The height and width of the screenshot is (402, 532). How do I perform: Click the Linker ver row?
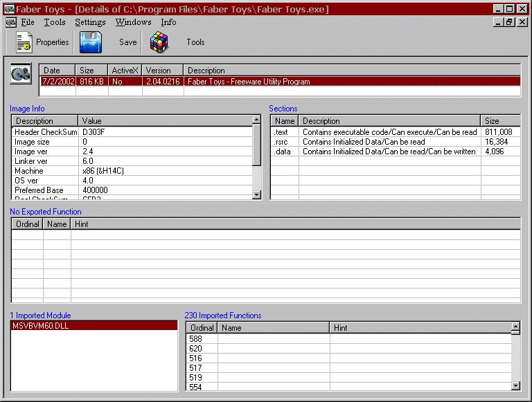(132, 161)
